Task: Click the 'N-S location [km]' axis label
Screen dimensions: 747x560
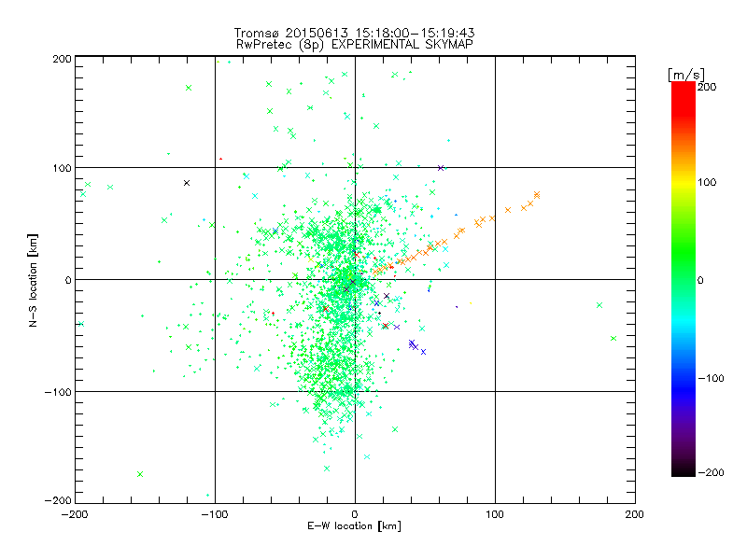Action: click(33, 281)
